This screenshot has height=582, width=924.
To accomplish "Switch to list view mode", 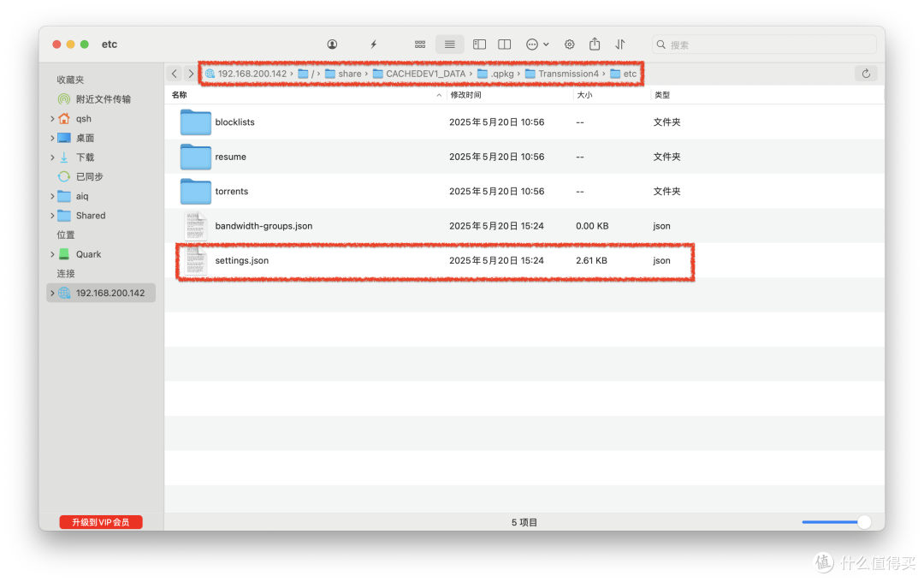I will coord(450,45).
